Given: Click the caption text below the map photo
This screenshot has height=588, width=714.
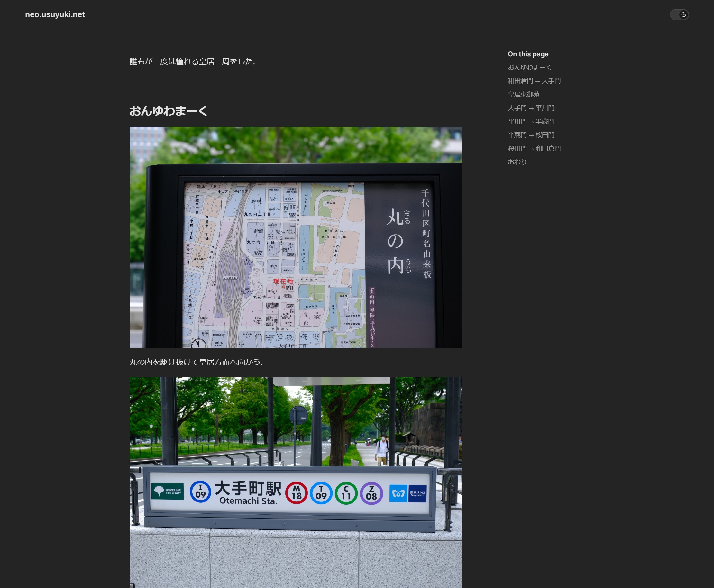Looking at the screenshot, I should [x=196, y=362].
